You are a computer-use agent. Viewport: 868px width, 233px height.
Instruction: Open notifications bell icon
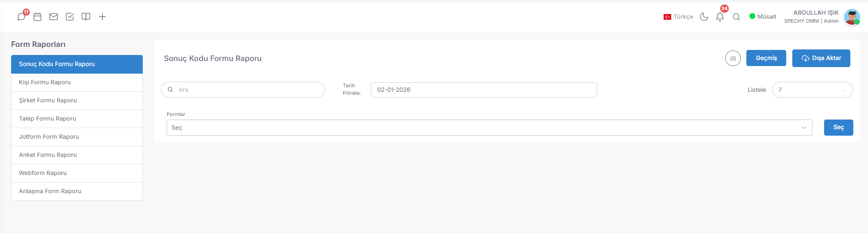pos(720,17)
